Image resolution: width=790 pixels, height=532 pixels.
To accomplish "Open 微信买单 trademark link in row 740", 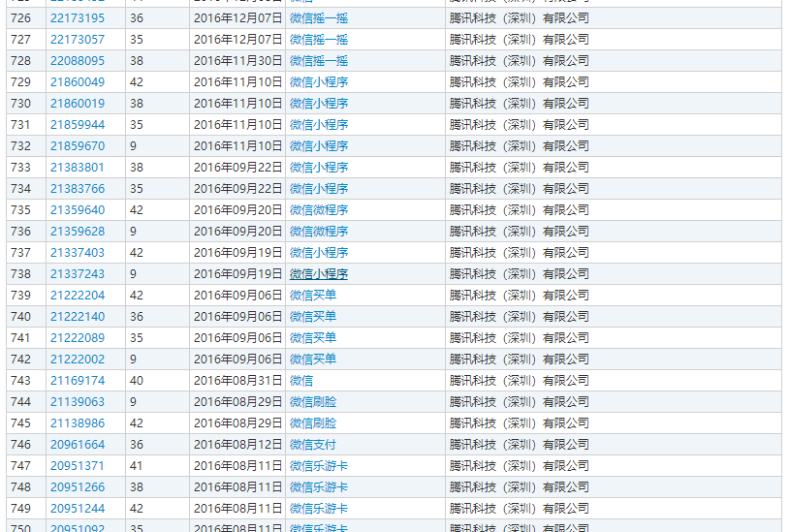I will pos(313,317).
